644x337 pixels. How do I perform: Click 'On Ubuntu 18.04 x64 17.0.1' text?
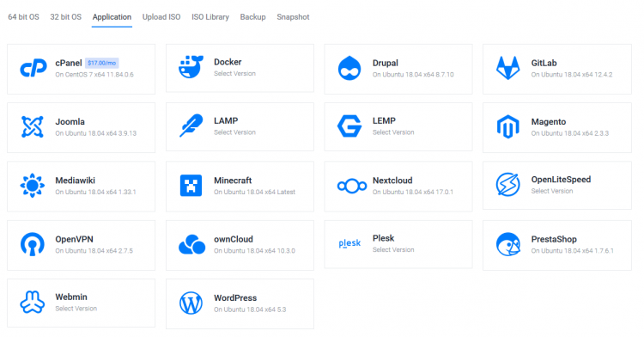pos(413,193)
